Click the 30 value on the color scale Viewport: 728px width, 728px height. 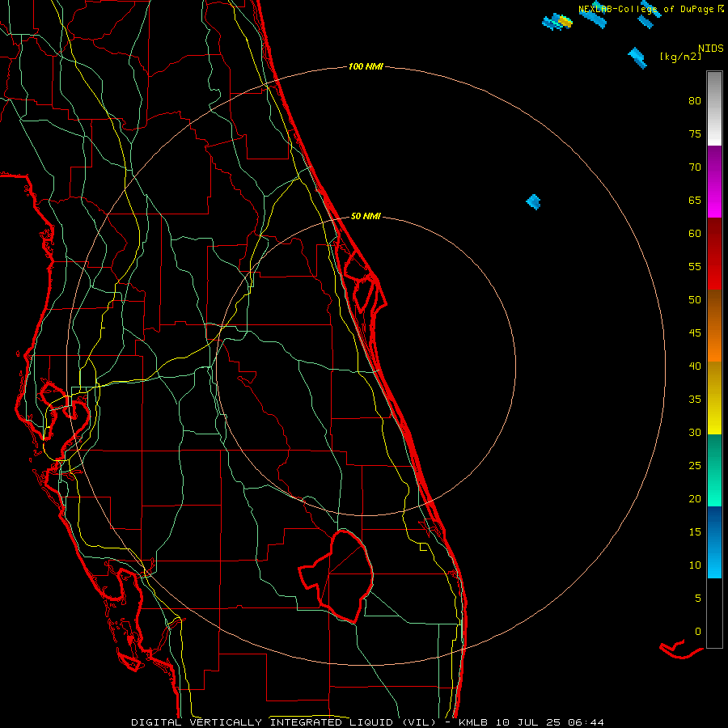click(695, 433)
